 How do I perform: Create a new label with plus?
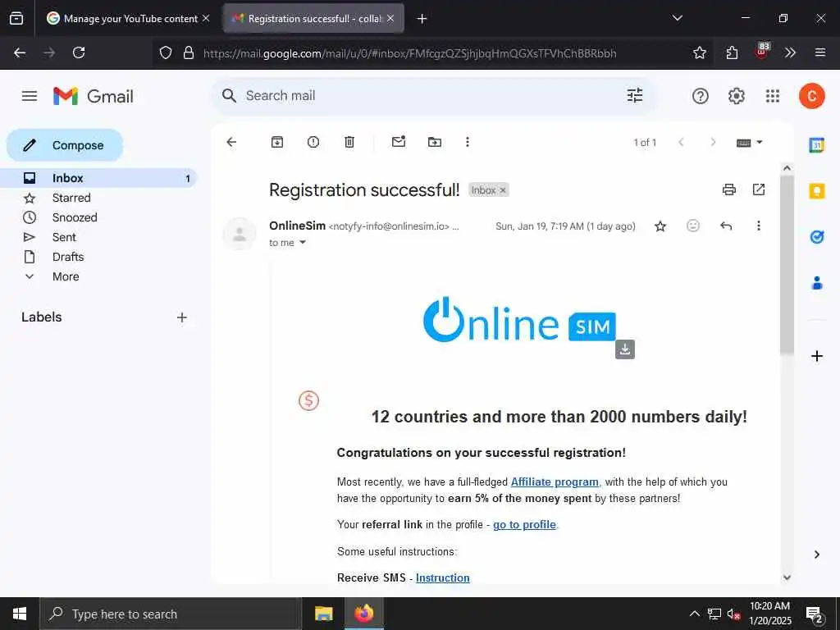[x=182, y=317]
